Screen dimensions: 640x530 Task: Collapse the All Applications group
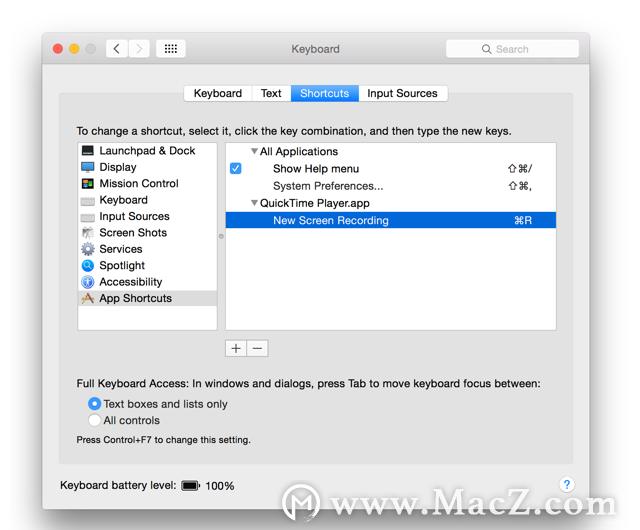(254, 151)
